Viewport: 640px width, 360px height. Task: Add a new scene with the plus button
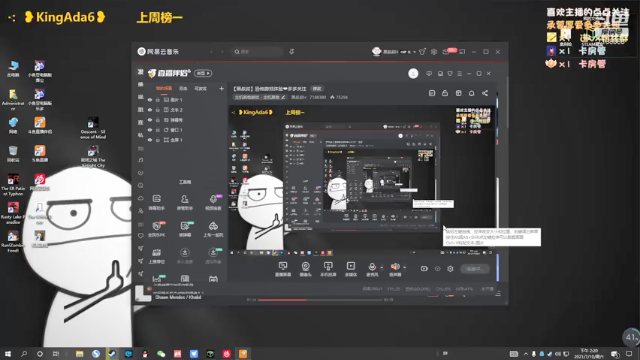click(221, 89)
